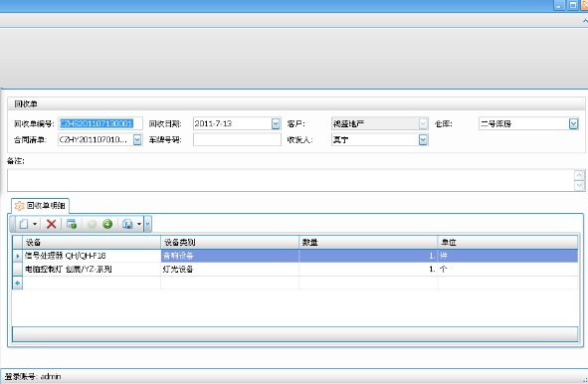Open the 回收日期 date dropdown
588x384 pixels.
276,123
